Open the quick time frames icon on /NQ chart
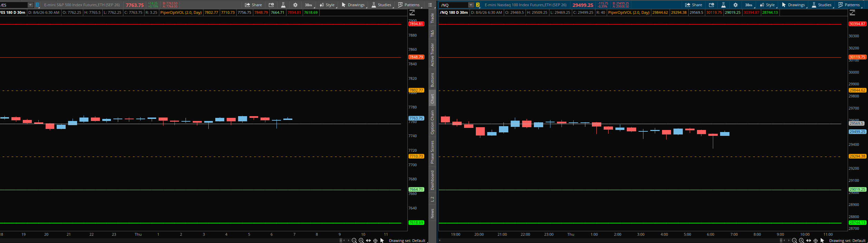 (711, 5)
